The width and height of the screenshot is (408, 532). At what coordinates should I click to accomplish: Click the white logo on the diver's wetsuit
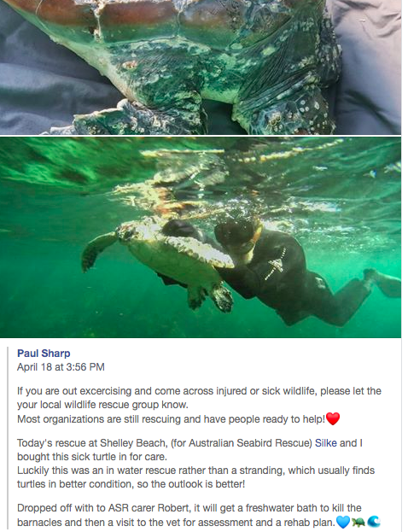click(277, 266)
